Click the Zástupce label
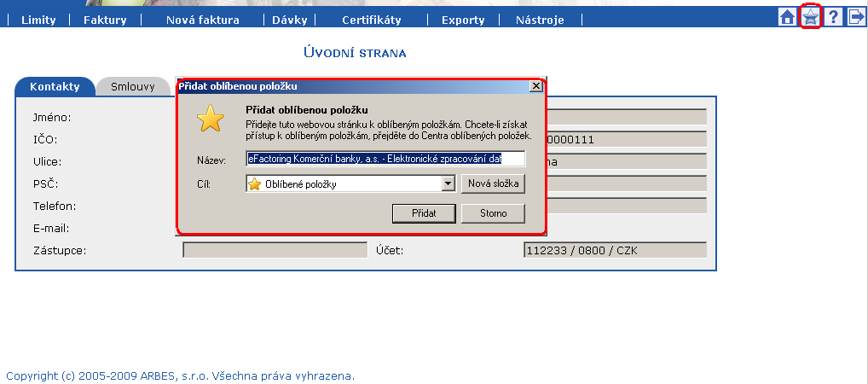868x384 pixels. click(60, 251)
